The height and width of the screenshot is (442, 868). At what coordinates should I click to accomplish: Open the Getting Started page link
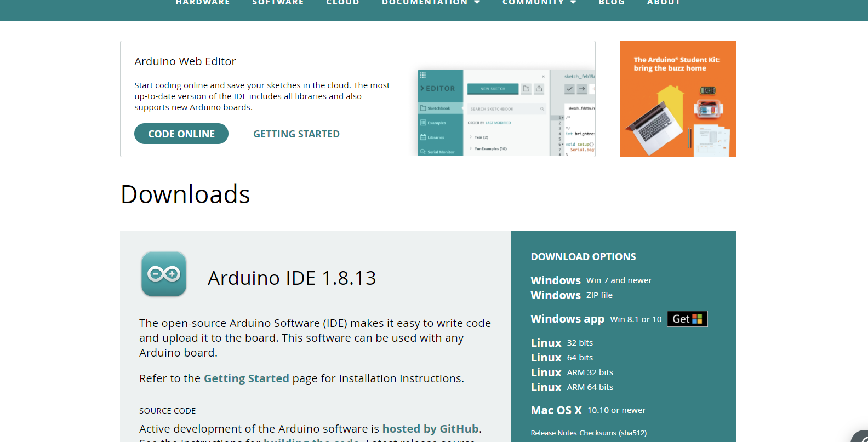(x=246, y=378)
